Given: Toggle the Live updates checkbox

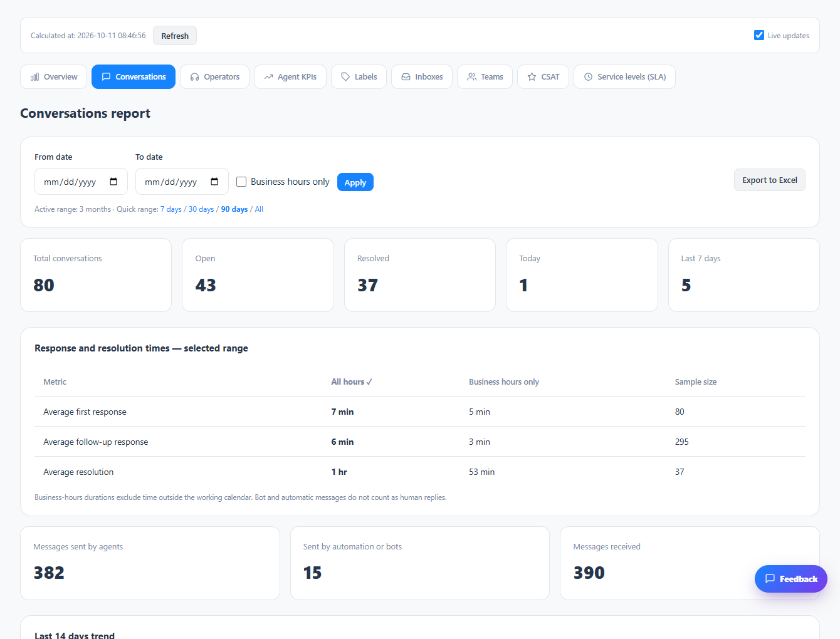Looking at the screenshot, I should click(x=759, y=35).
